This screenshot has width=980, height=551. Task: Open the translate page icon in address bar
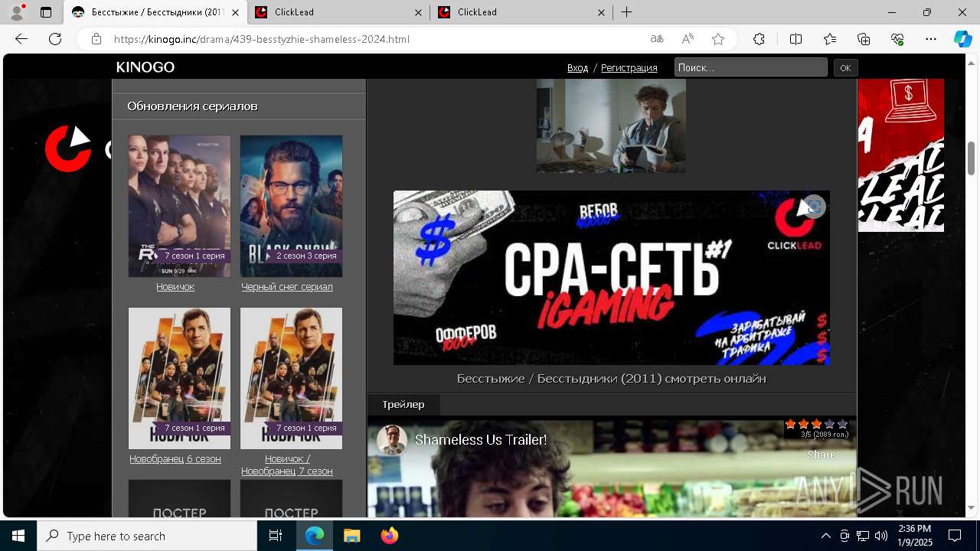[657, 39]
